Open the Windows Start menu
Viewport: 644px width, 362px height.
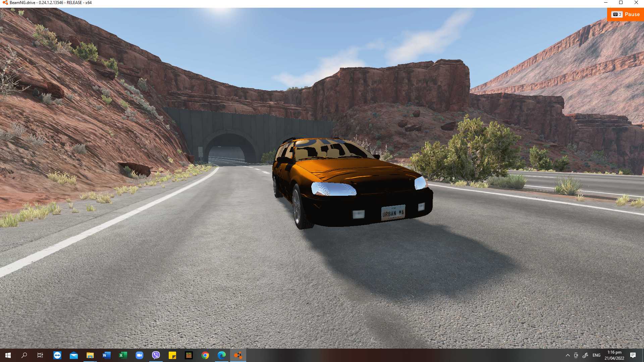8,355
